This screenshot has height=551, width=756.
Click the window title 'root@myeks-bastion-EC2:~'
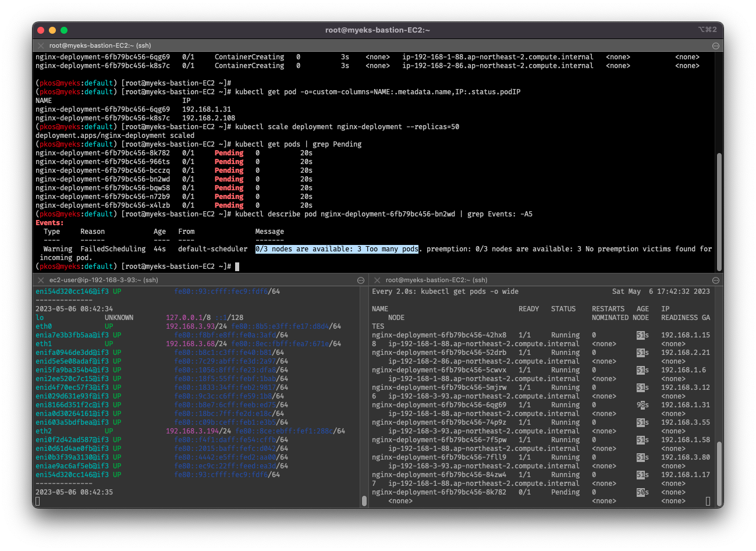pyautogui.click(x=378, y=30)
